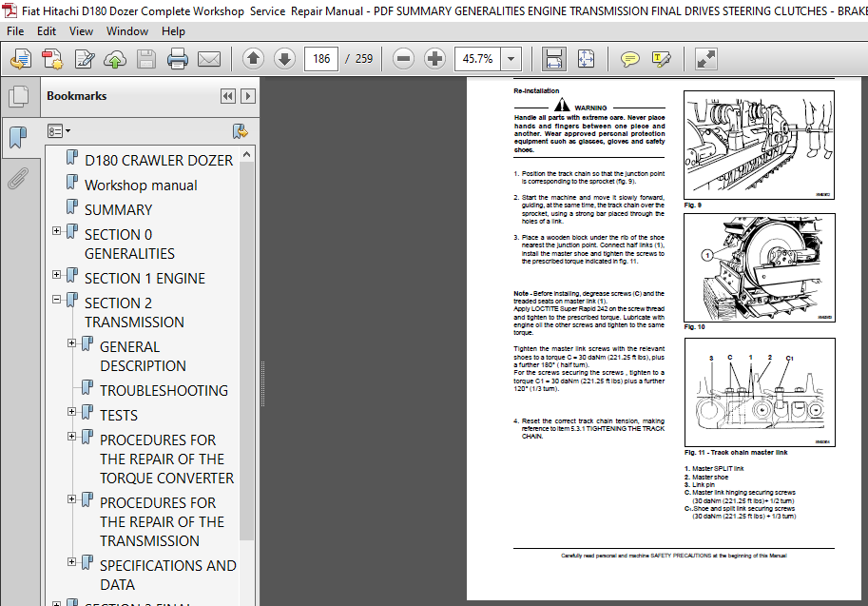The height and width of the screenshot is (606, 868).
Task: Click the Fig. 10 sprocket illustration
Action: point(760,267)
